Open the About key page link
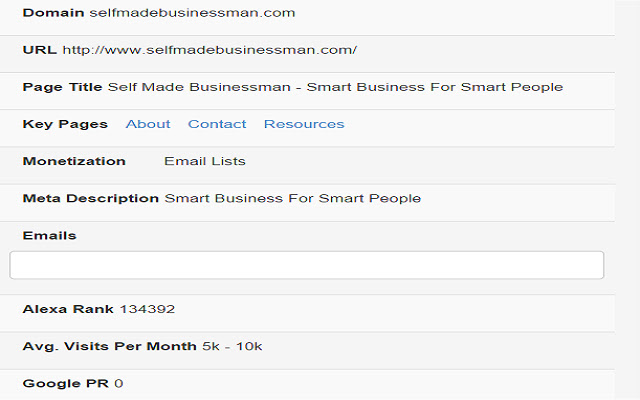Viewport: 640px width, 400px height. click(x=148, y=124)
